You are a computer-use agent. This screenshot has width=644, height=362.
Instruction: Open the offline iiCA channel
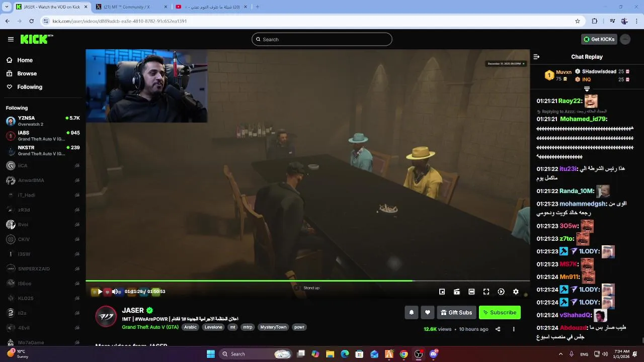pos(43,165)
